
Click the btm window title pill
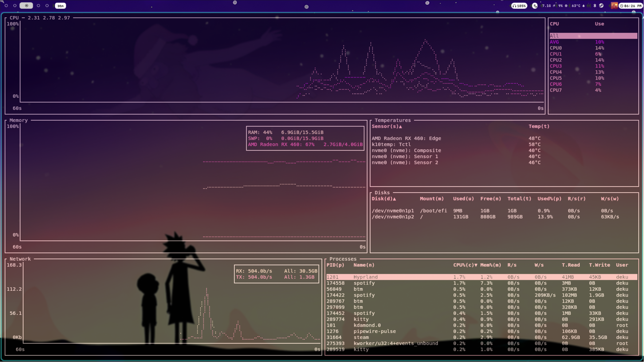click(61, 6)
